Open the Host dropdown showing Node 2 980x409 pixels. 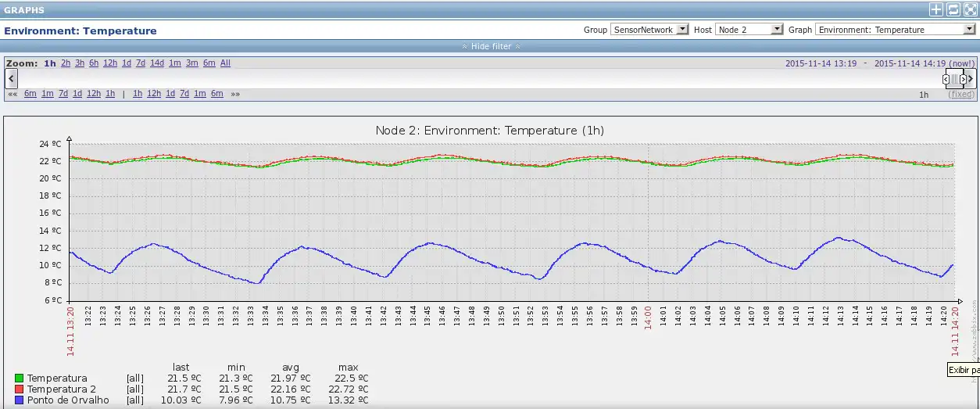(x=749, y=30)
